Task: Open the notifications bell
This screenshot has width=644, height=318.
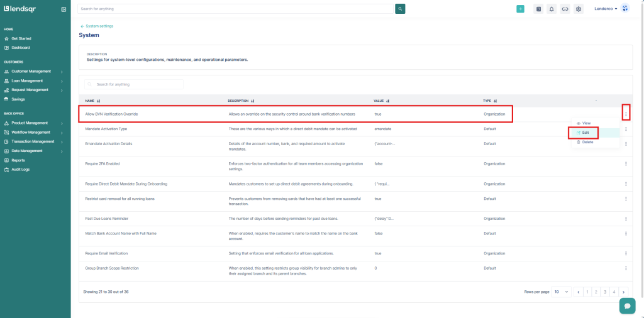Action: point(552,9)
